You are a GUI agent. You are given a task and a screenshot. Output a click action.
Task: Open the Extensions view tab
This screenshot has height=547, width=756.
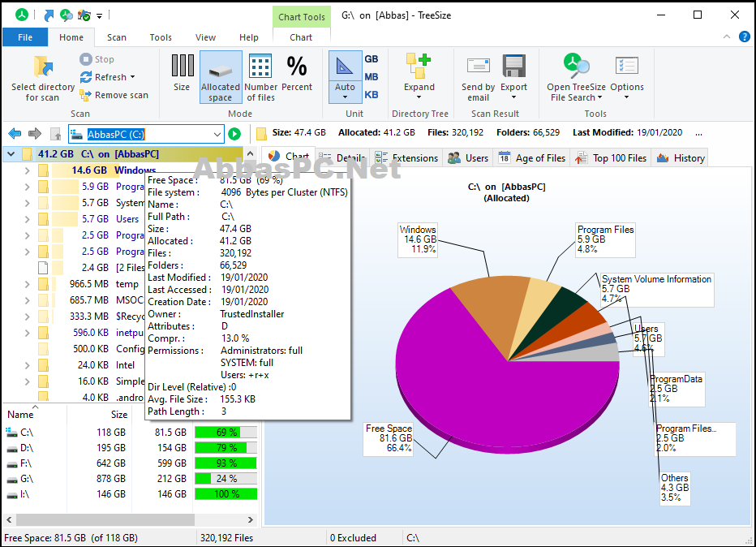pyautogui.click(x=406, y=157)
